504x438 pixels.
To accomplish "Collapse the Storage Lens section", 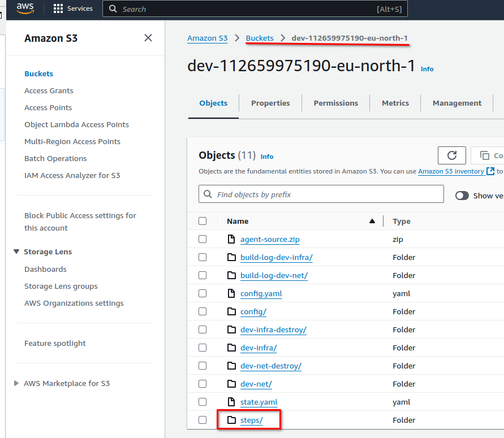I will point(16,251).
